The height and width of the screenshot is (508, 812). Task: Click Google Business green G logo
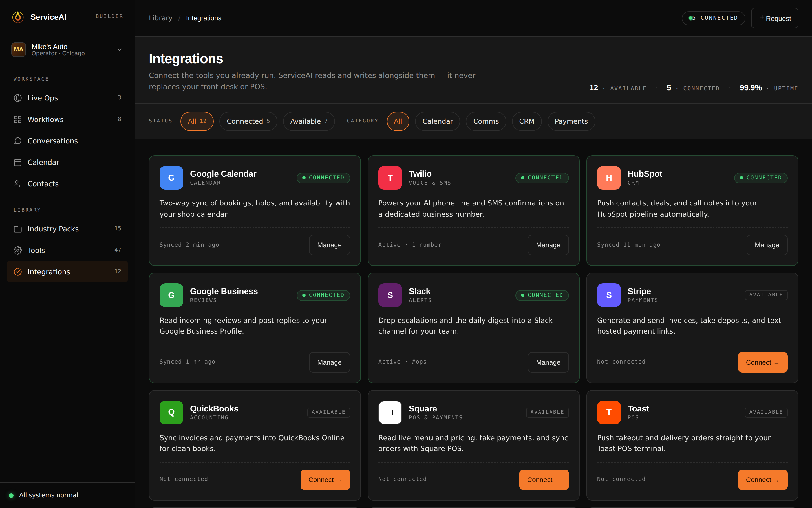click(x=171, y=295)
